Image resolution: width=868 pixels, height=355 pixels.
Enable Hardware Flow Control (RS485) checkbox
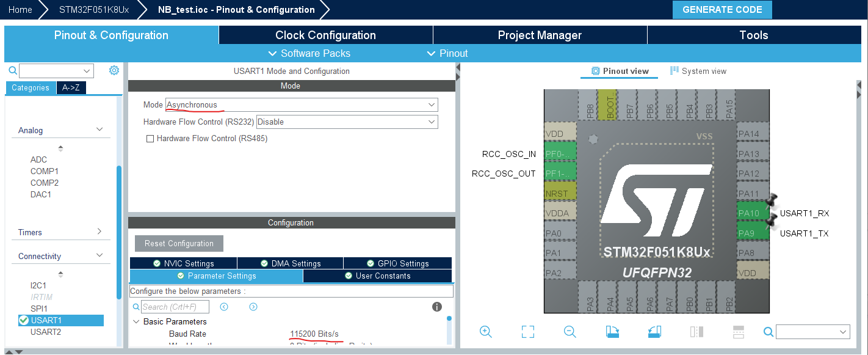pos(150,139)
